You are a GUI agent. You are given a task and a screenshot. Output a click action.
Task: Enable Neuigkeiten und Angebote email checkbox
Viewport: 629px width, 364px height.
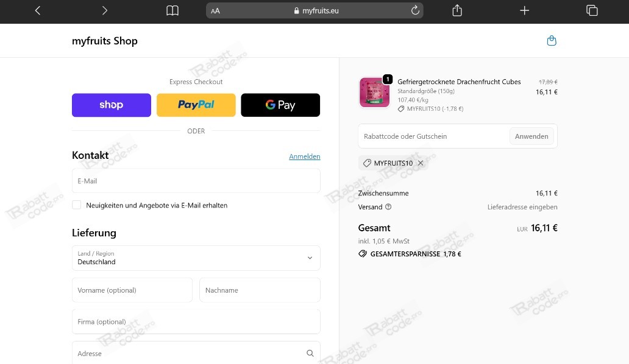(x=77, y=205)
